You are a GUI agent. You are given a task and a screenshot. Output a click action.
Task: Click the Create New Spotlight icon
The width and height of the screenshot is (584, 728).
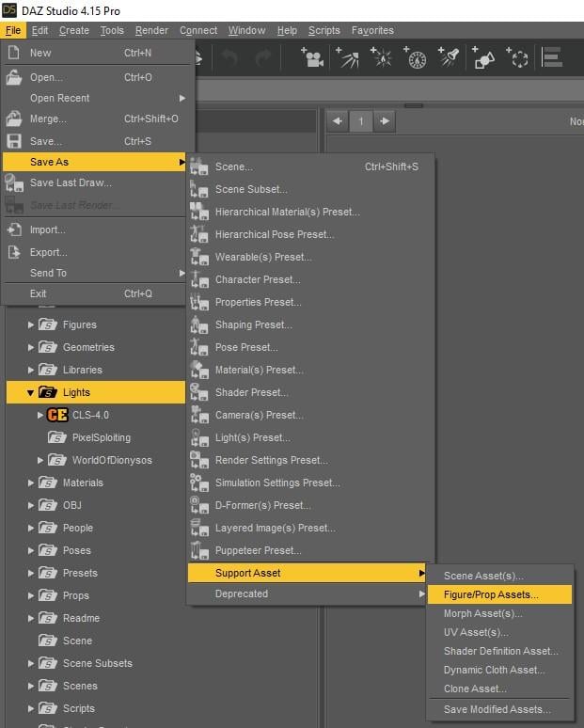click(449, 58)
